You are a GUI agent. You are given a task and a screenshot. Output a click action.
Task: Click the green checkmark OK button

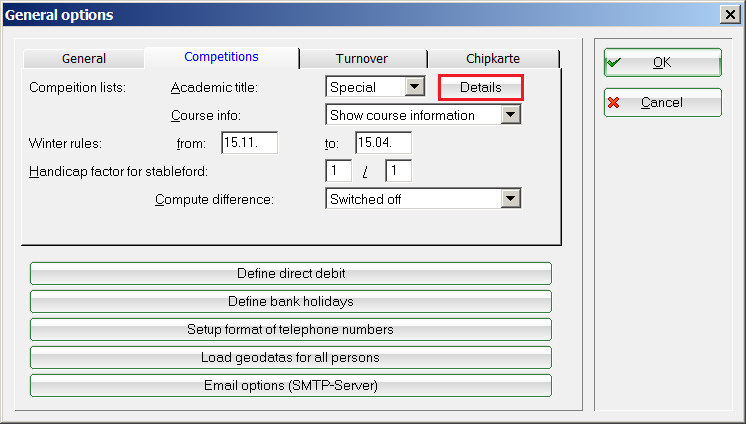(x=662, y=62)
